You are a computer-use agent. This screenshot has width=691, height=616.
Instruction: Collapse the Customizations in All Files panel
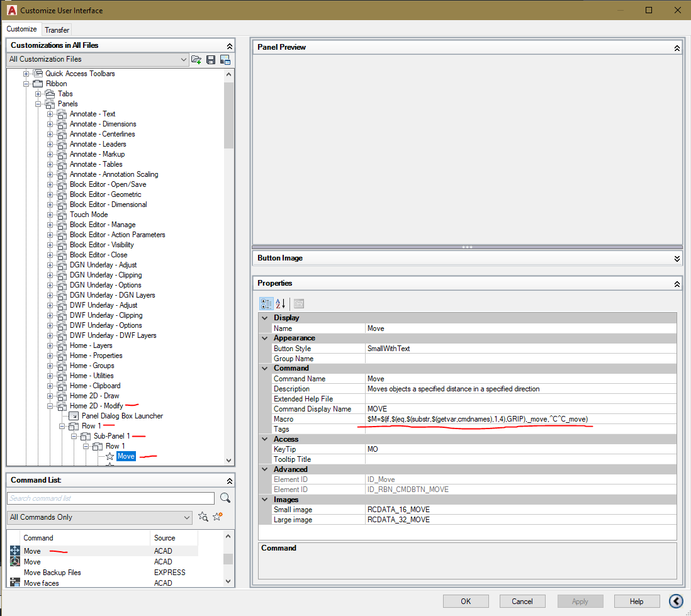tap(228, 45)
